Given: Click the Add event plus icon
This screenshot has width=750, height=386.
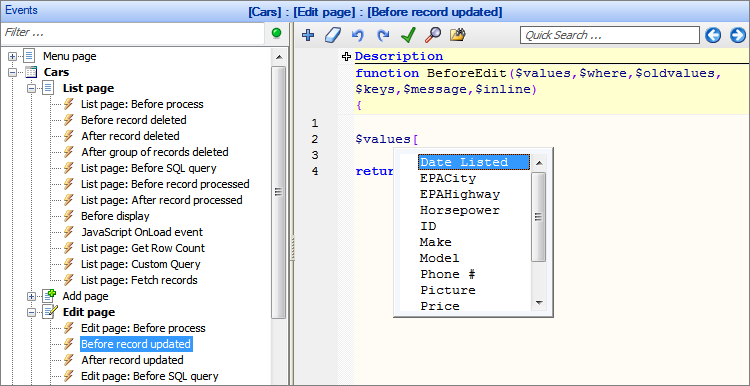Looking at the screenshot, I should [x=309, y=35].
